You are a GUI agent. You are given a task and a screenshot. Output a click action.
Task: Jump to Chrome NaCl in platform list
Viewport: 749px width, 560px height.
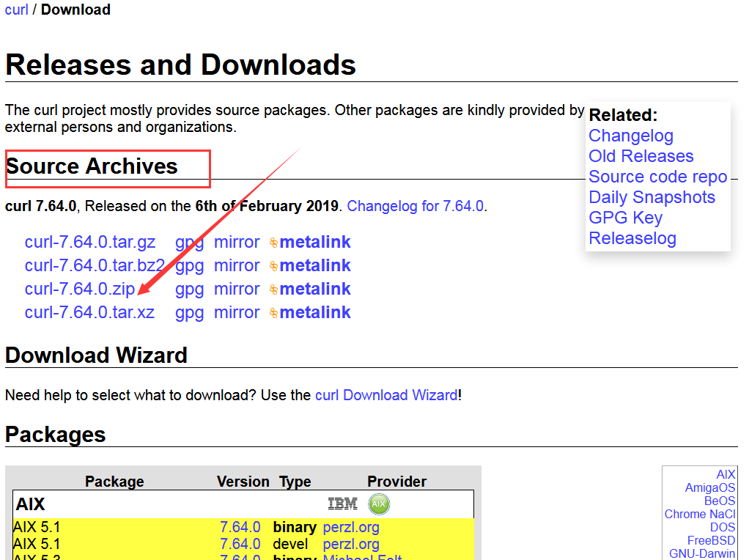pyautogui.click(x=700, y=514)
